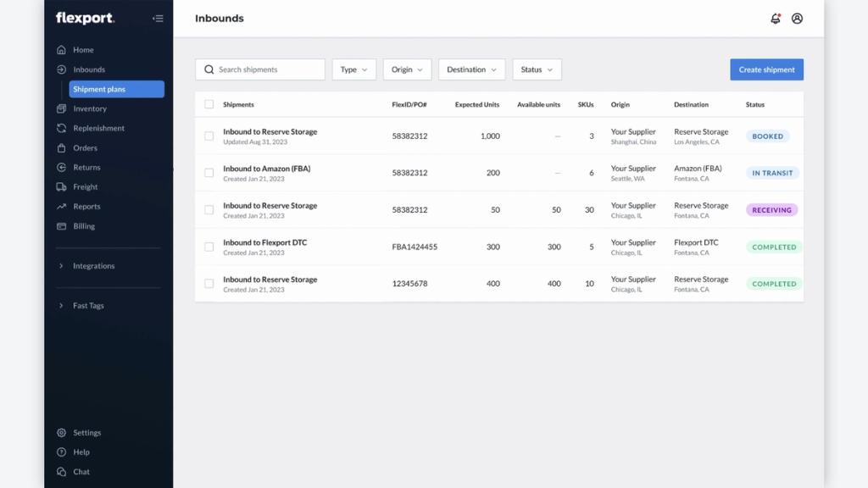The height and width of the screenshot is (488, 868).
Task: Collapse the sidebar menu icon
Action: tap(158, 19)
